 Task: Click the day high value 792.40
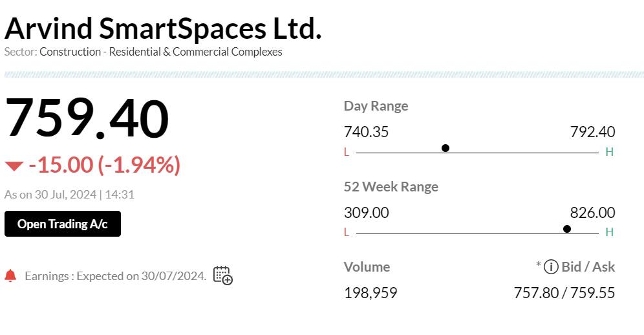[592, 132]
